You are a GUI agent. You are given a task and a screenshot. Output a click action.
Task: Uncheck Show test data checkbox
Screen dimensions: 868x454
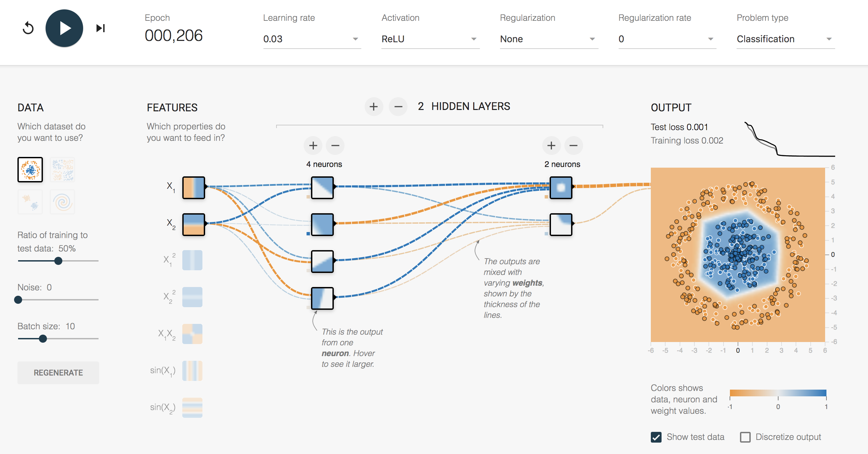click(656, 437)
